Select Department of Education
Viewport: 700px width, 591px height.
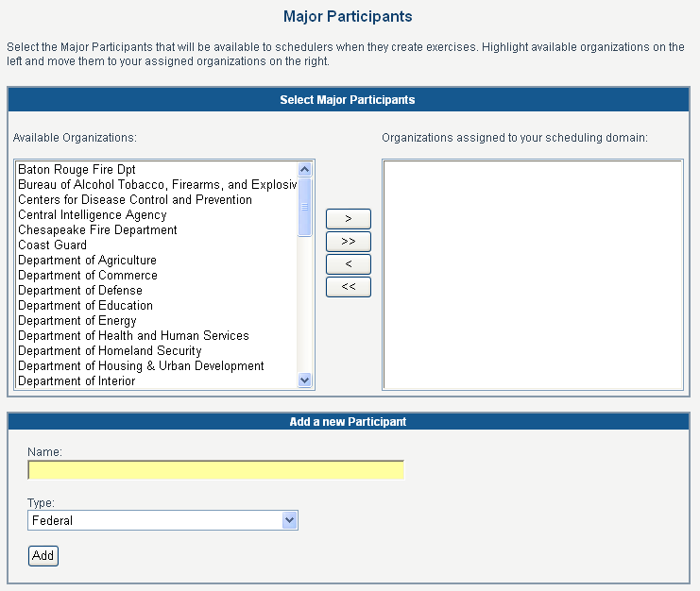pyautogui.click(x=157, y=306)
